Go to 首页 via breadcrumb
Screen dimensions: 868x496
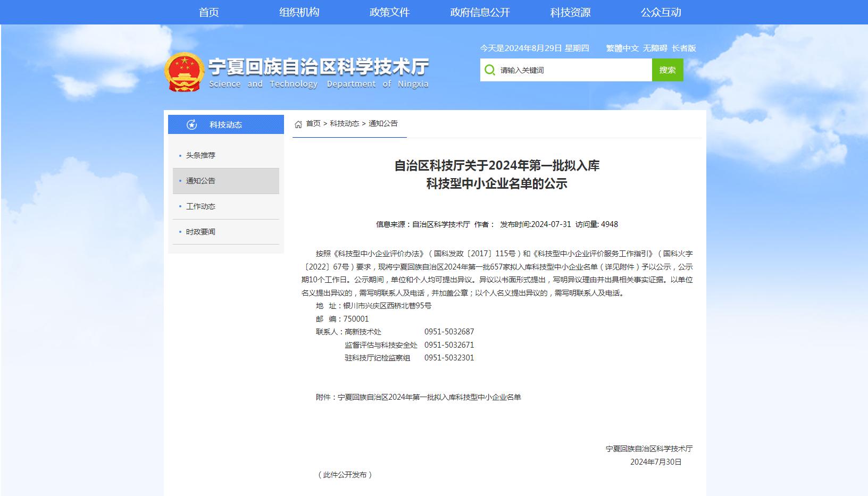click(x=313, y=123)
